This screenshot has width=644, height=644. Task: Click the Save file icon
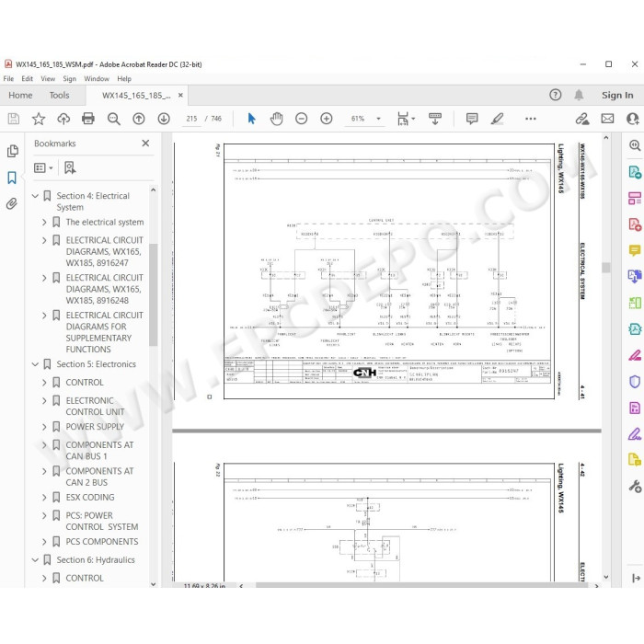[x=14, y=119]
